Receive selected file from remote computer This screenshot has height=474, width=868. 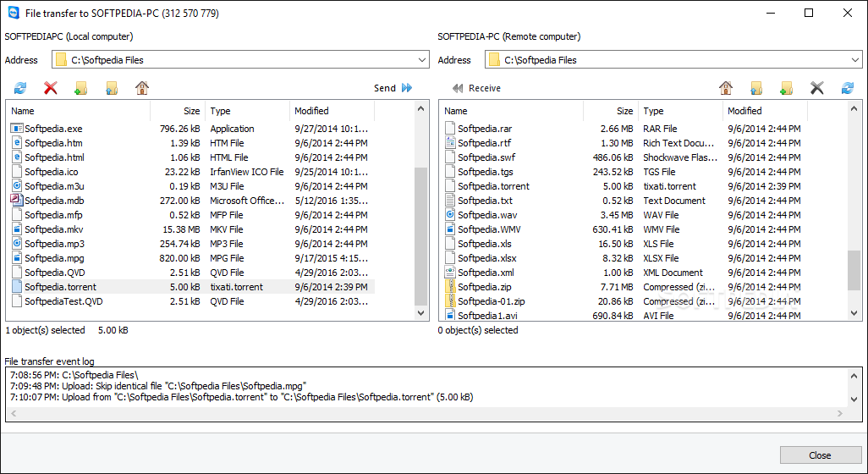[476, 88]
